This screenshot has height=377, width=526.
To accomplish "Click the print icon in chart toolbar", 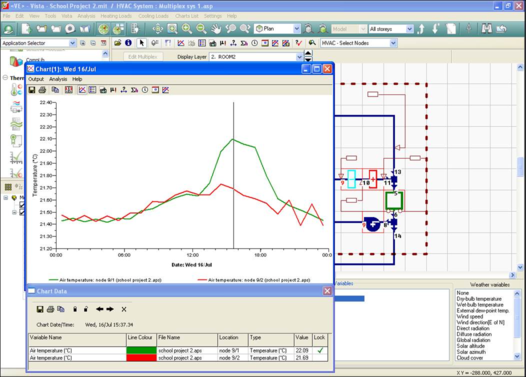I will click(42, 90).
